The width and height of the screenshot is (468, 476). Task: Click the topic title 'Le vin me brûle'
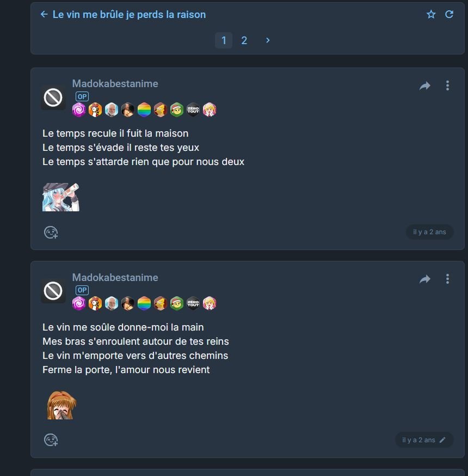pyautogui.click(x=129, y=14)
